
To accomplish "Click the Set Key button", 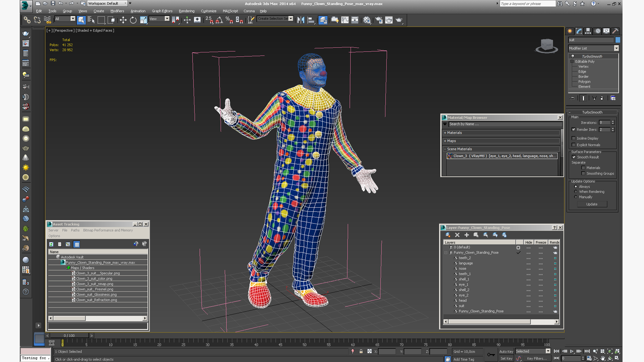I will coord(506,358).
